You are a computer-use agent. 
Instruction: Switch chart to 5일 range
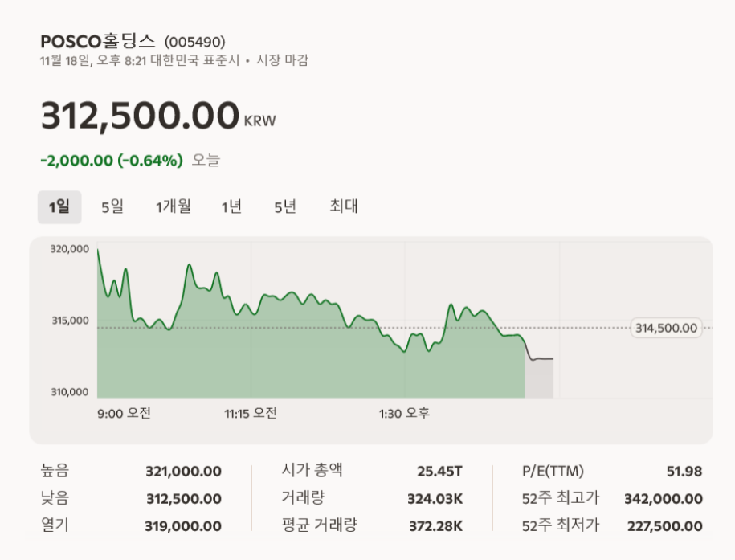(112, 206)
